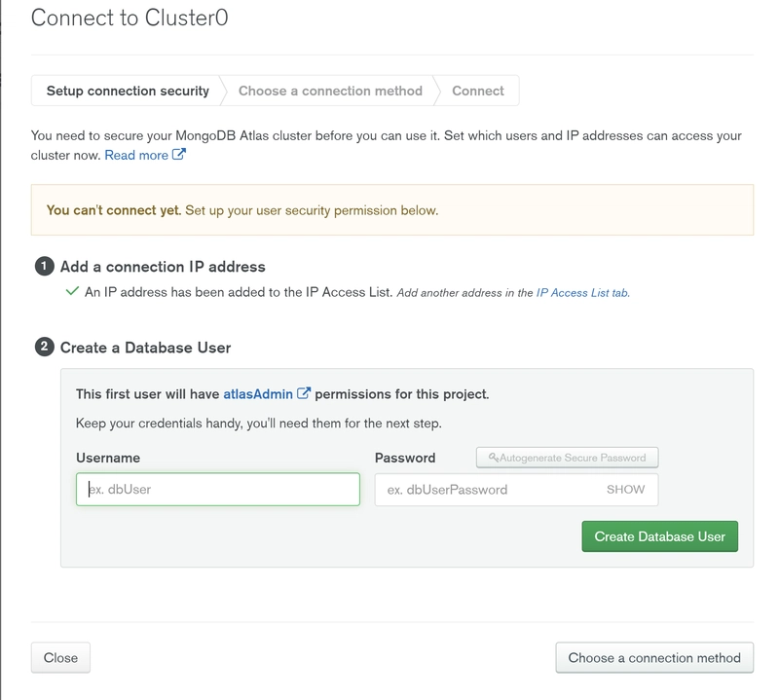779x700 pixels.
Task: Click the green checkmark next to IP address
Action: (72, 291)
